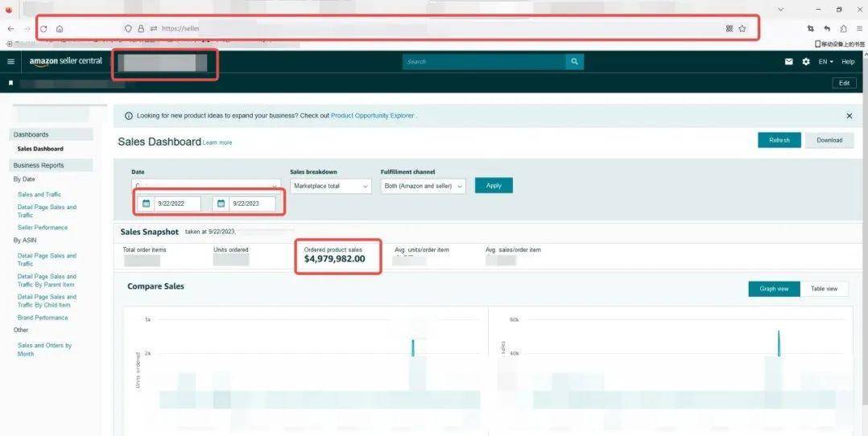Open the Learn more link

tap(217, 142)
